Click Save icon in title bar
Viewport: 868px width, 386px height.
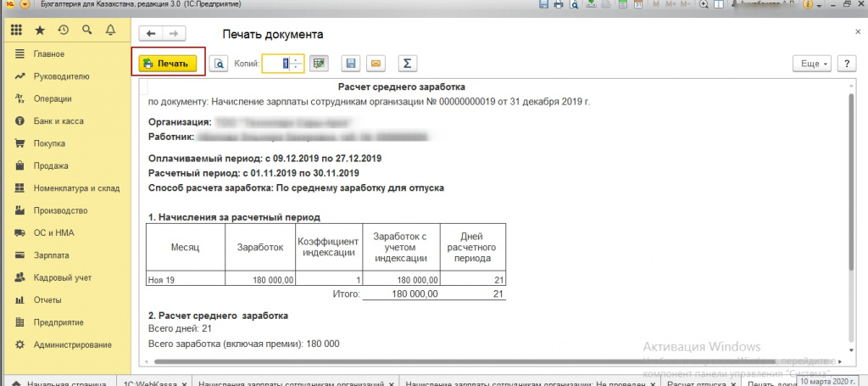point(543,4)
